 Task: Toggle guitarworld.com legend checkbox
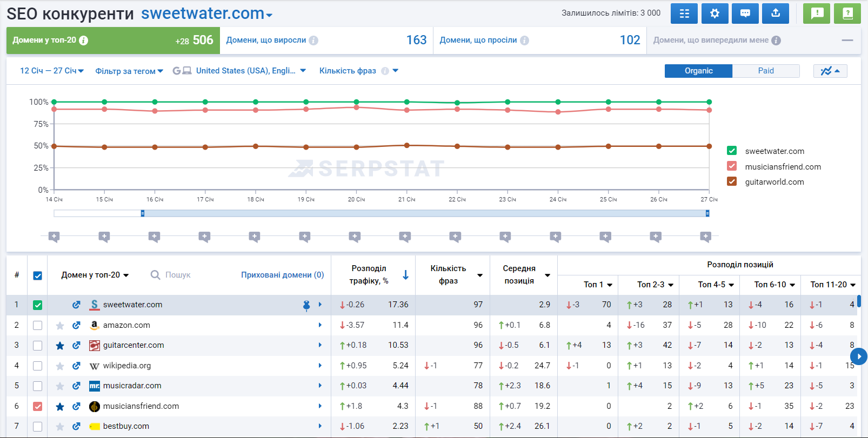point(732,181)
